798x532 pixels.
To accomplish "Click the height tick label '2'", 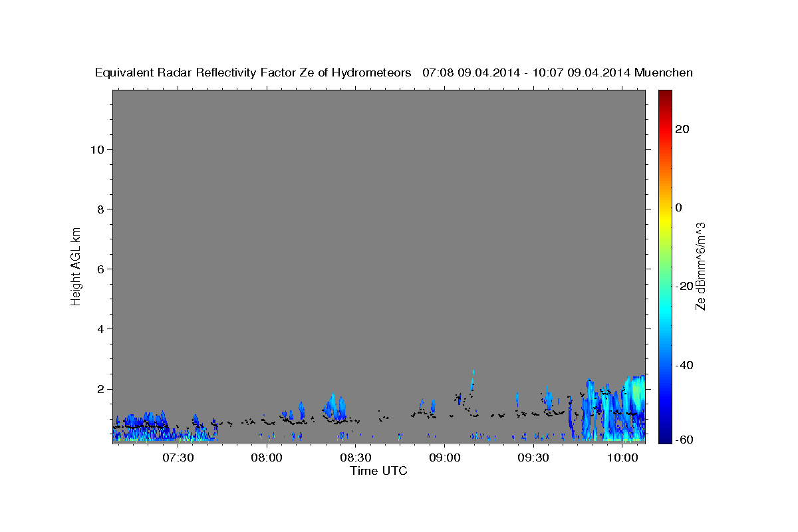I will coord(99,388).
